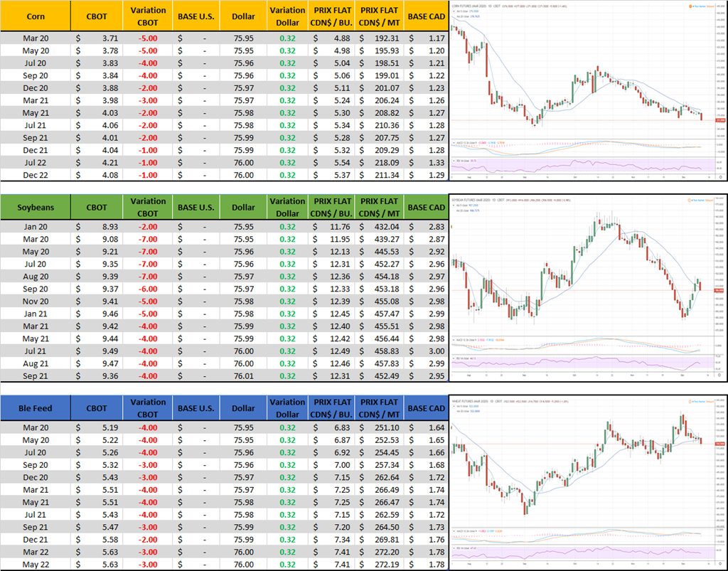Viewport: 728px width, 571px height.
Task: Toggle the RSI indicator arrow on soybean chart
Action: click(454, 360)
